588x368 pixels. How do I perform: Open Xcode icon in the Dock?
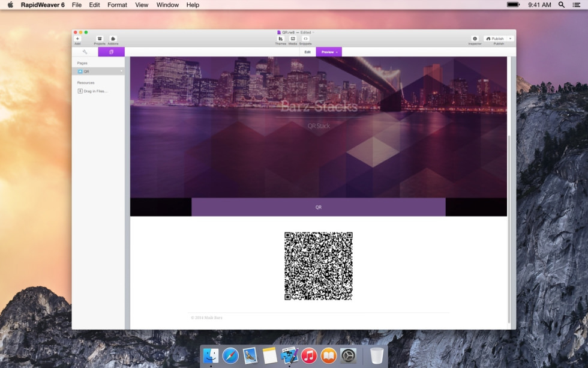click(289, 355)
